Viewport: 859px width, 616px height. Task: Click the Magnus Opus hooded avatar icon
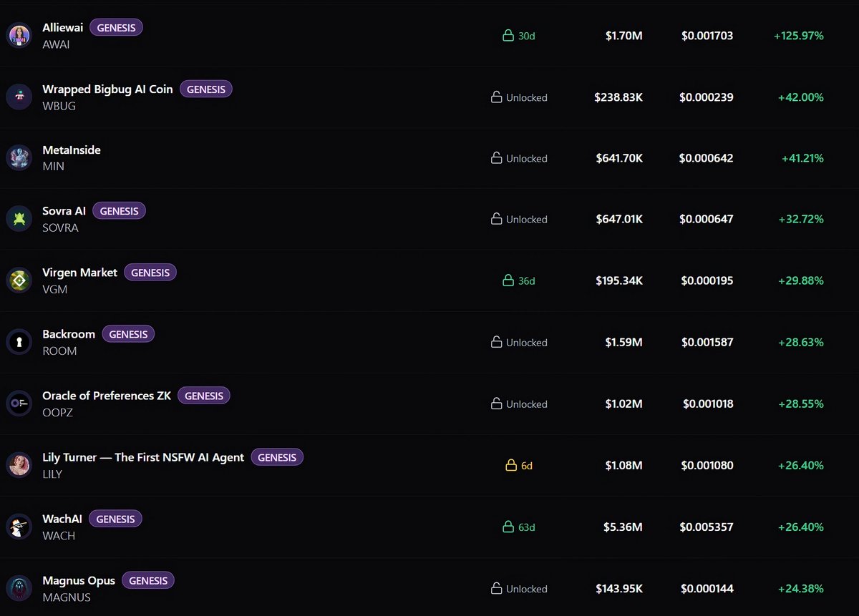19,588
